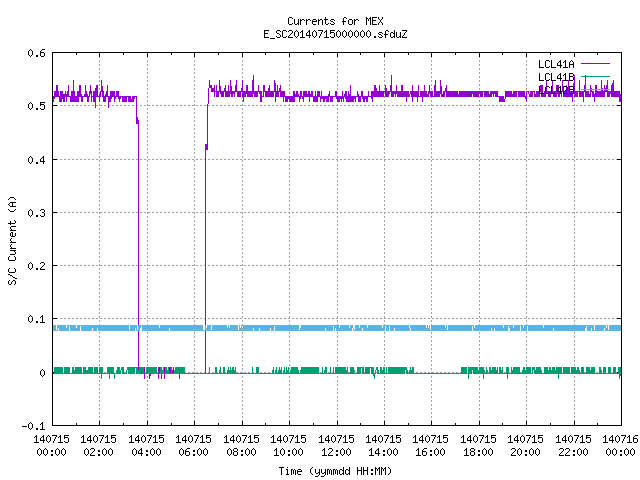Click the 0.6 y-axis tick label
This screenshot has width=640, height=480.
pos(36,53)
